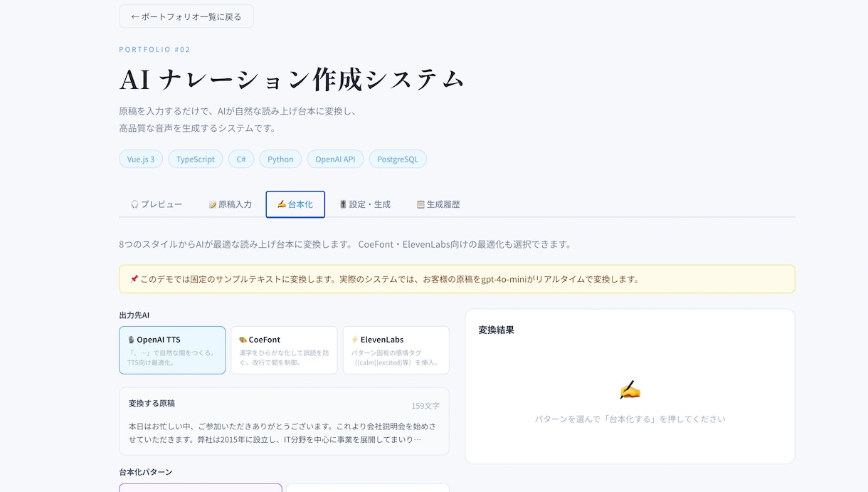Click memo icon on 原稿入力 tab
Viewport: 868px width, 492px height.
pyautogui.click(x=212, y=204)
